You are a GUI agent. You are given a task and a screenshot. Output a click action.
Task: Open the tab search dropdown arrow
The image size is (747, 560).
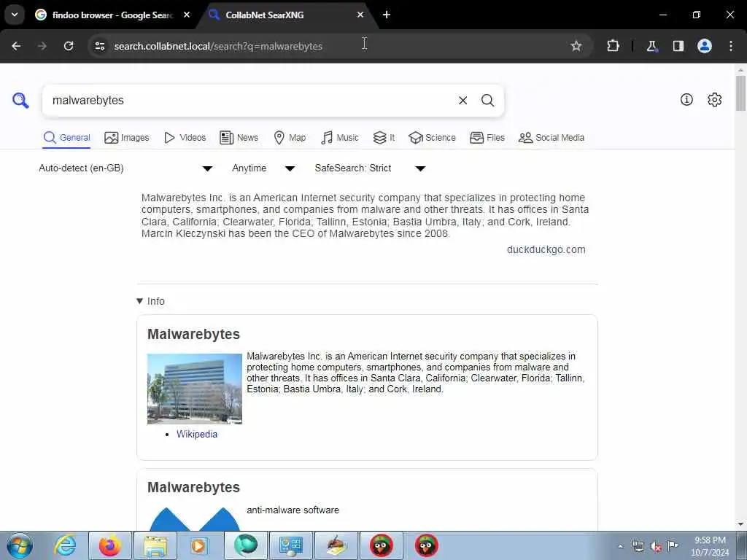click(15, 15)
